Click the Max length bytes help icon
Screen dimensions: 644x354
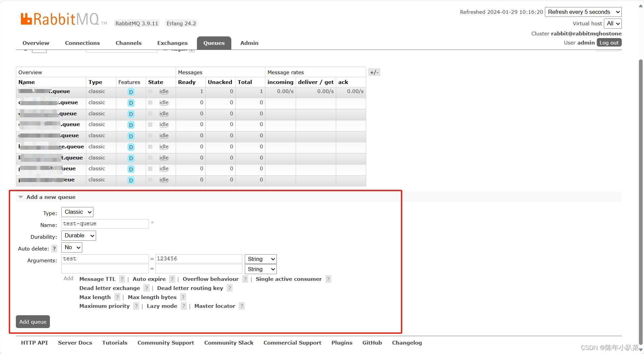(x=183, y=297)
